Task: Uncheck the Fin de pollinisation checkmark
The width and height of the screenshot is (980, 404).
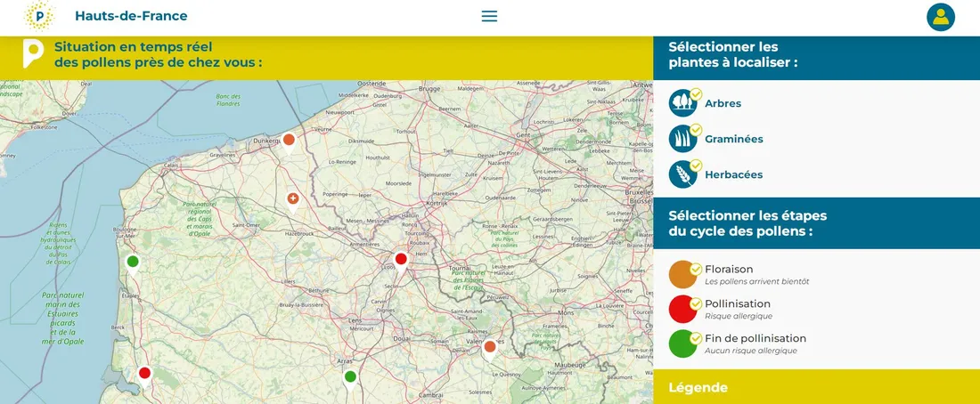Action: pos(696,338)
